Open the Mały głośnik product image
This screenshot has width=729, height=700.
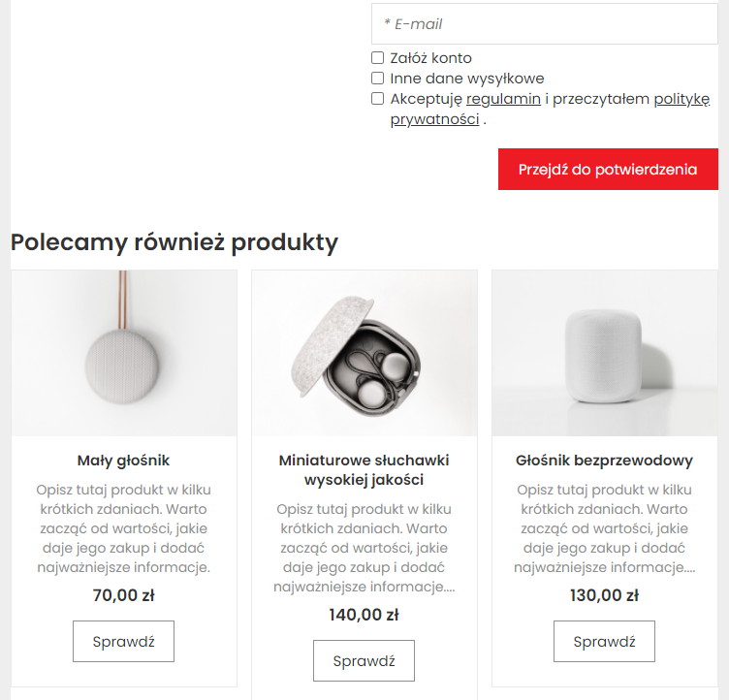point(124,353)
